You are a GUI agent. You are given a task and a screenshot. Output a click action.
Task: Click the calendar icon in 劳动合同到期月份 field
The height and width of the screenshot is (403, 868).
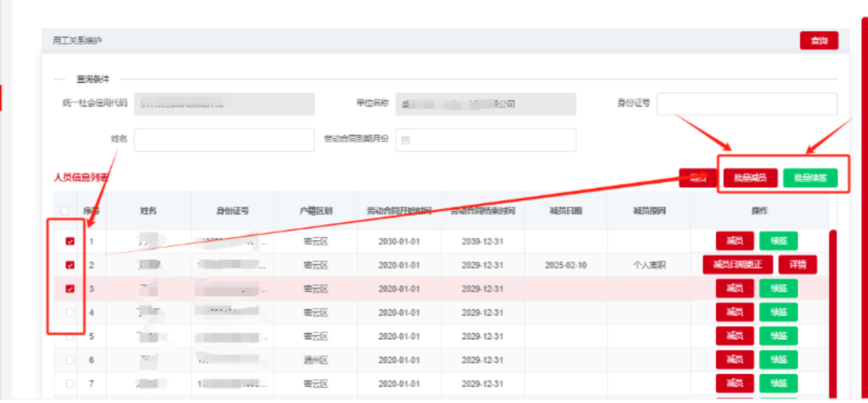[406, 140]
